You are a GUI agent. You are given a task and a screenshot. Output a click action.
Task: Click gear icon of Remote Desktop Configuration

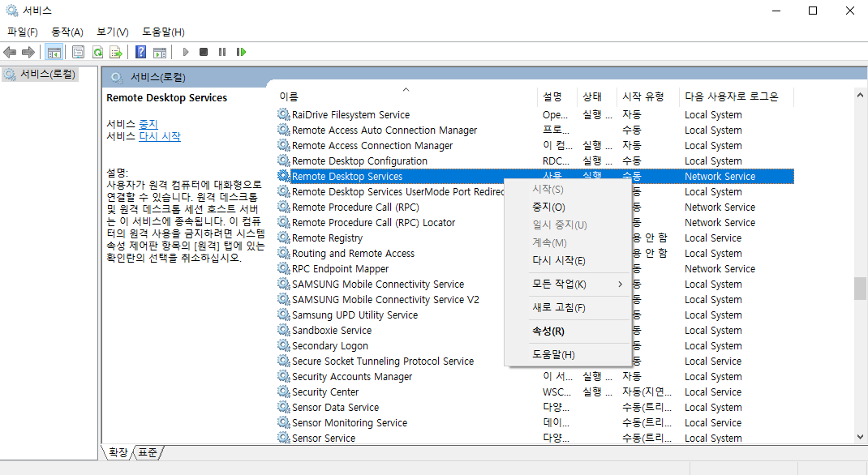point(283,161)
